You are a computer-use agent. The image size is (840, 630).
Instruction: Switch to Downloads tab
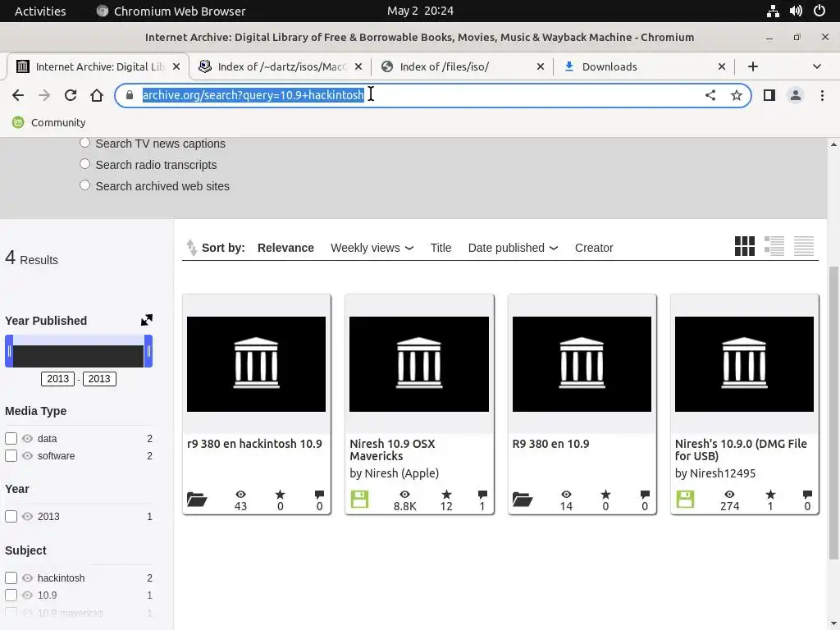pyautogui.click(x=645, y=66)
